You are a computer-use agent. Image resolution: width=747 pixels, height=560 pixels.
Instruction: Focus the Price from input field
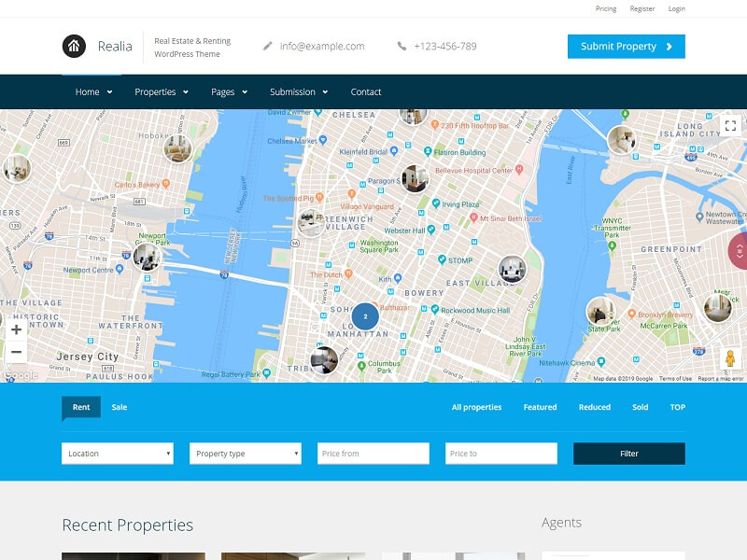coord(373,454)
